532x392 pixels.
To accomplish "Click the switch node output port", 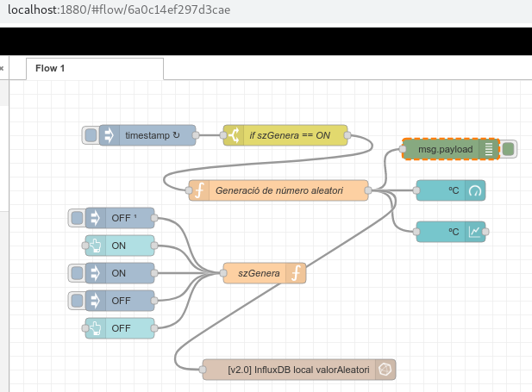I will 347,135.
